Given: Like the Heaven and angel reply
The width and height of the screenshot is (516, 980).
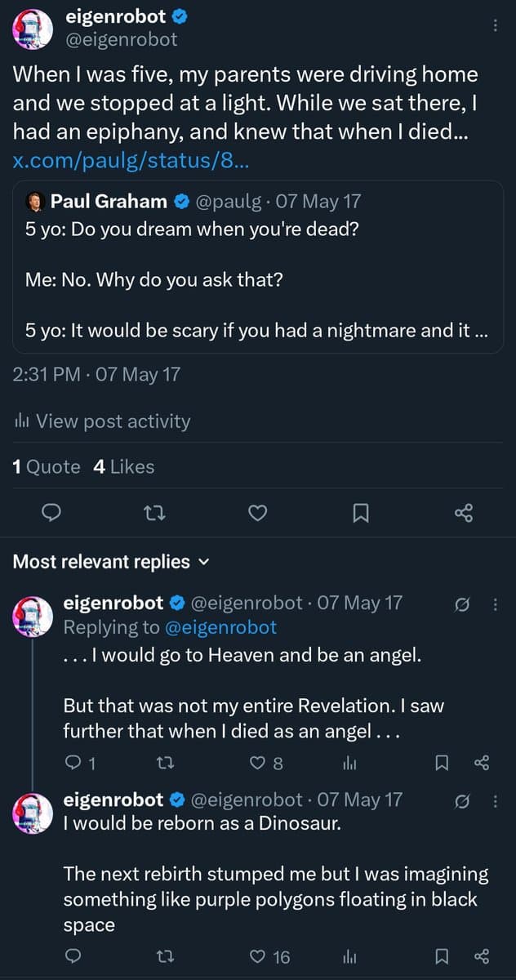Looking at the screenshot, I should (x=259, y=764).
